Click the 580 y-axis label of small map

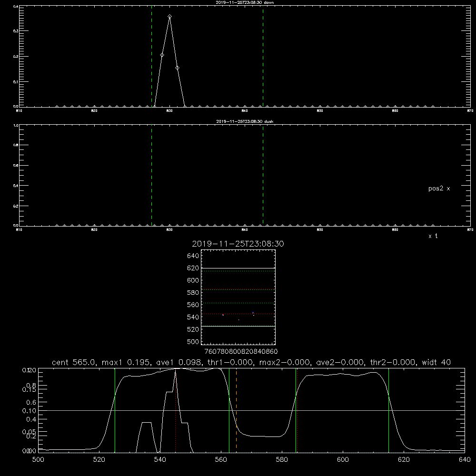pos(193,293)
